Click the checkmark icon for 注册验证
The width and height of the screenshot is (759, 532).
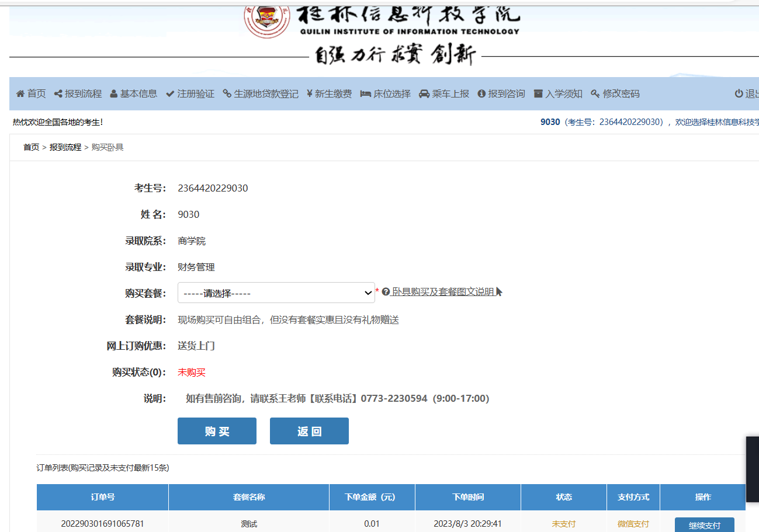click(170, 94)
